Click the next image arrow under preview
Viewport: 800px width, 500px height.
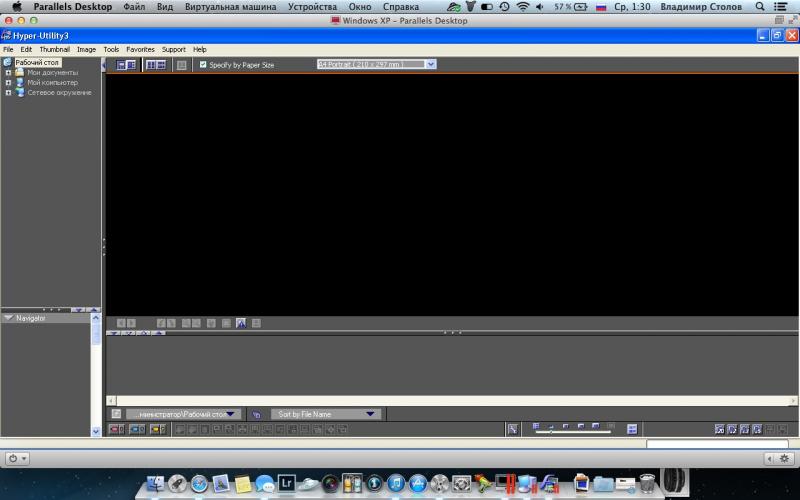click(x=131, y=323)
